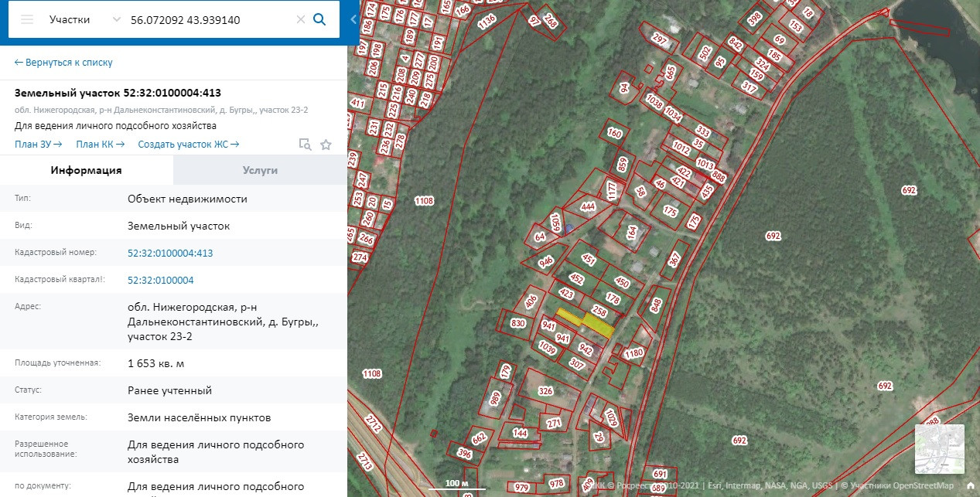Image resolution: width=980 pixels, height=497 pixels.
Task: Select parcel 1039 on map
Action: pos(548,347)
